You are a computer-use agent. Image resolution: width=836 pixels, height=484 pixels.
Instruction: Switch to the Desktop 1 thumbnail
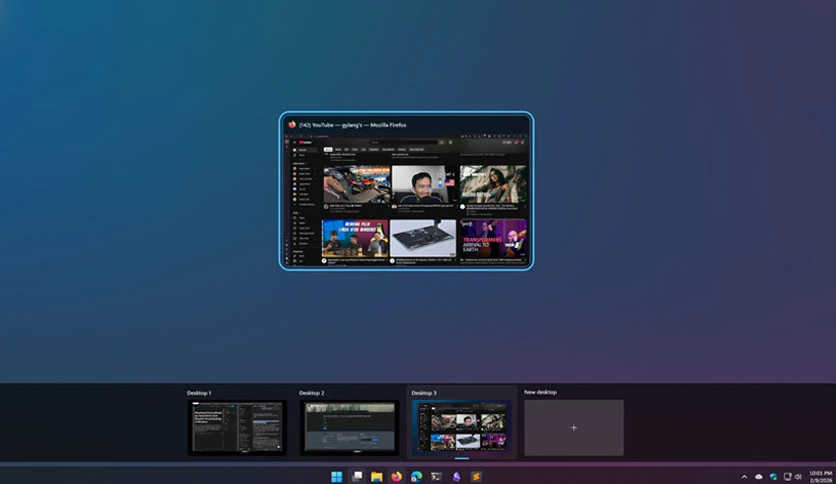237,427
